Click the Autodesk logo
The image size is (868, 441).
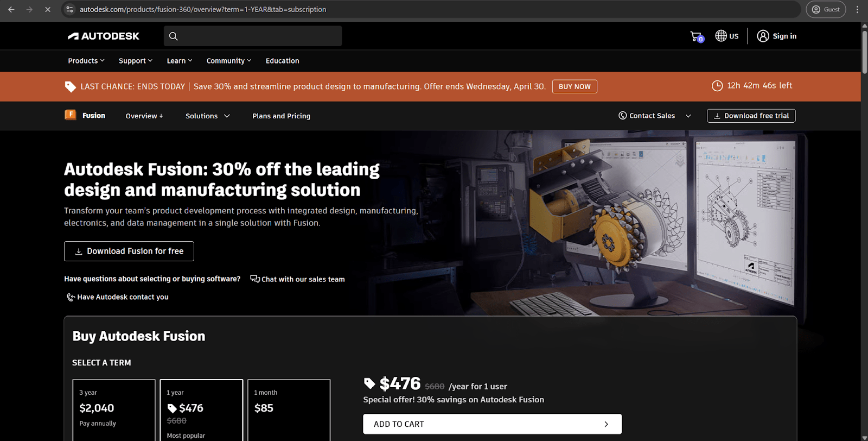click(x=104, y=36)
